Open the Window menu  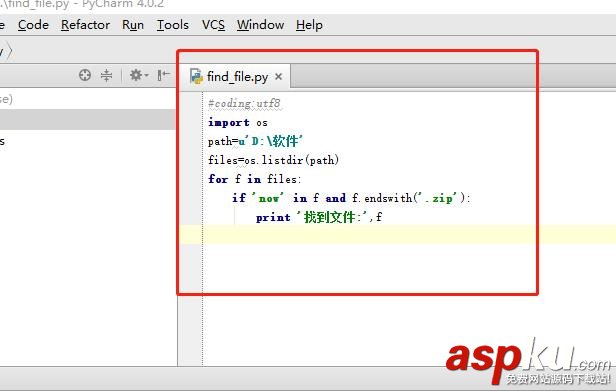(x=260, y=25)
